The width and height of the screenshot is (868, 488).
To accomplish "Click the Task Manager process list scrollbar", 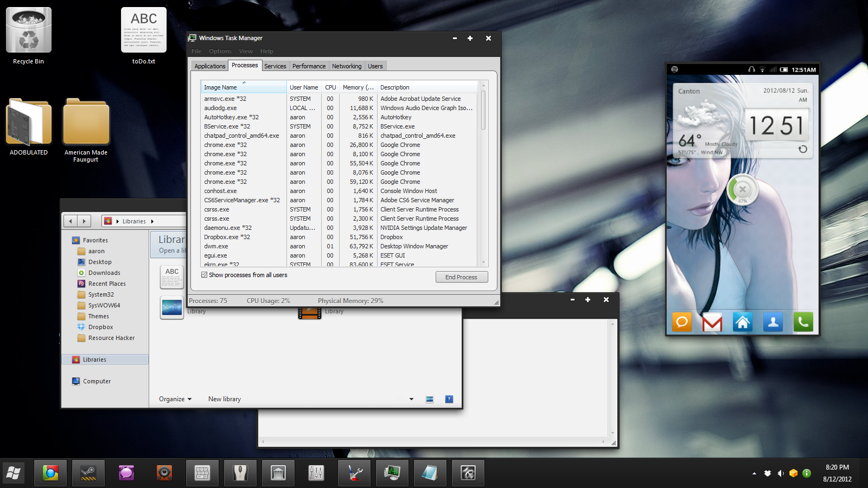I will point(483,111).
